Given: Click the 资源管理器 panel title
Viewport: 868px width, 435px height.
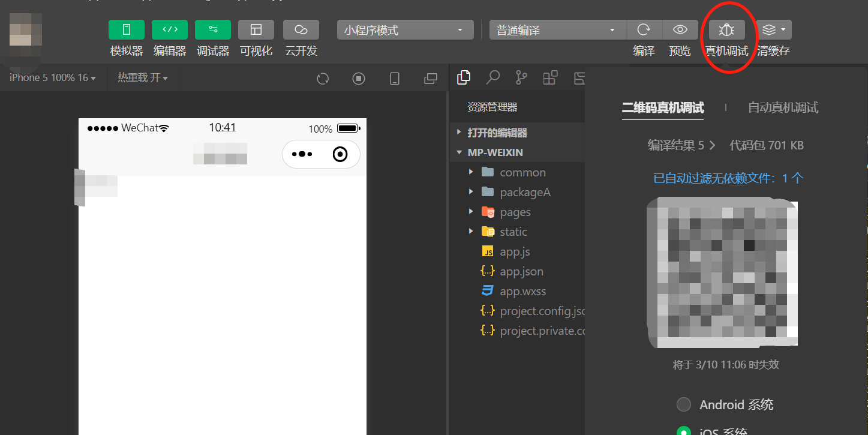Looking at the screenshot, I should pos(492,107).
